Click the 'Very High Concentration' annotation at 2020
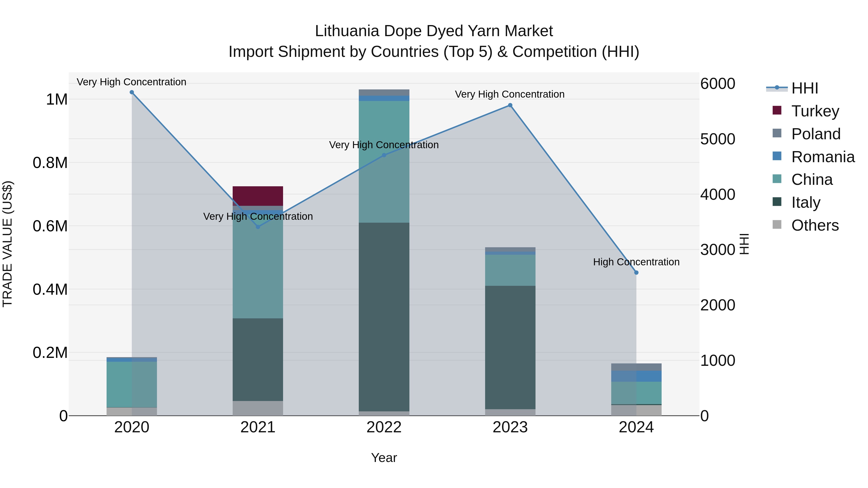This screenshot has height=488, width=868. pyautogui.click(x=131, y=82)
